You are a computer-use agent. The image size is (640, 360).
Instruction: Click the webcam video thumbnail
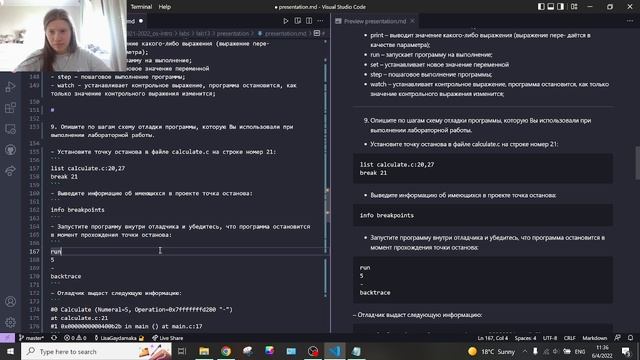(x=63, y=36)
